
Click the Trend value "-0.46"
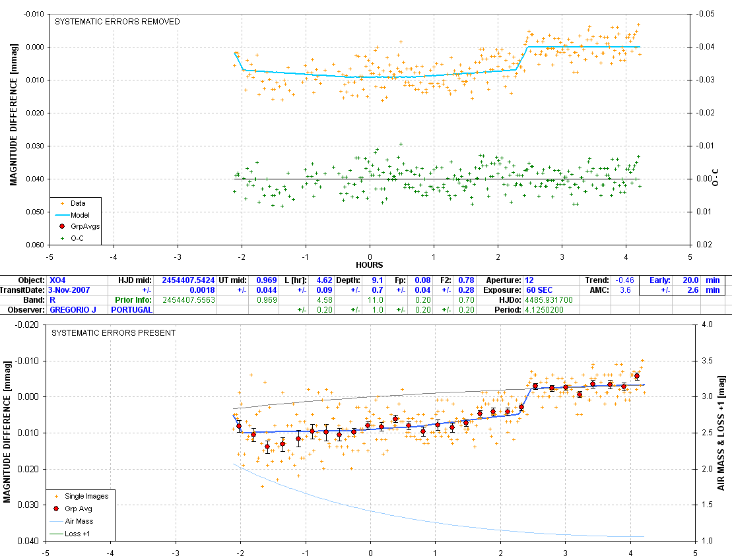pos(624,280)
